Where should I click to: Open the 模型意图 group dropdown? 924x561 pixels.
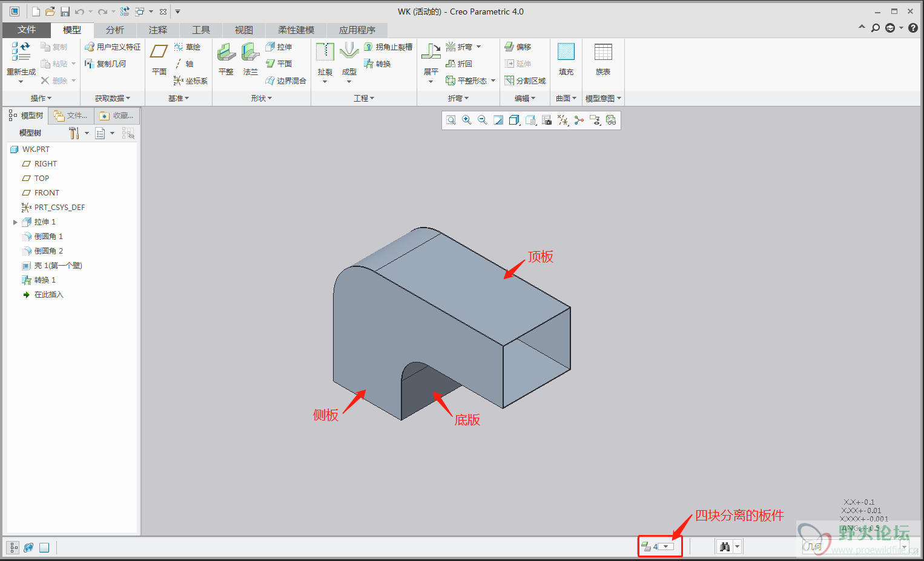pyautogui.click(x=603, y=98)
